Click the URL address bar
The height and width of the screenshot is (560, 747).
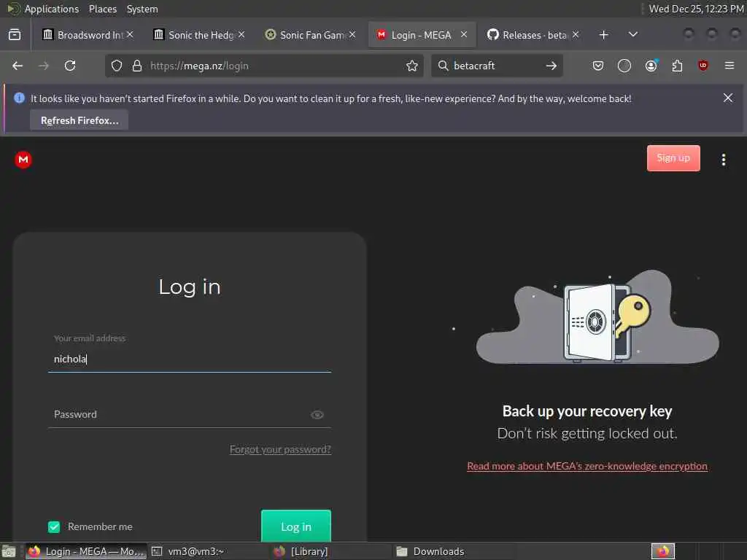264,66
